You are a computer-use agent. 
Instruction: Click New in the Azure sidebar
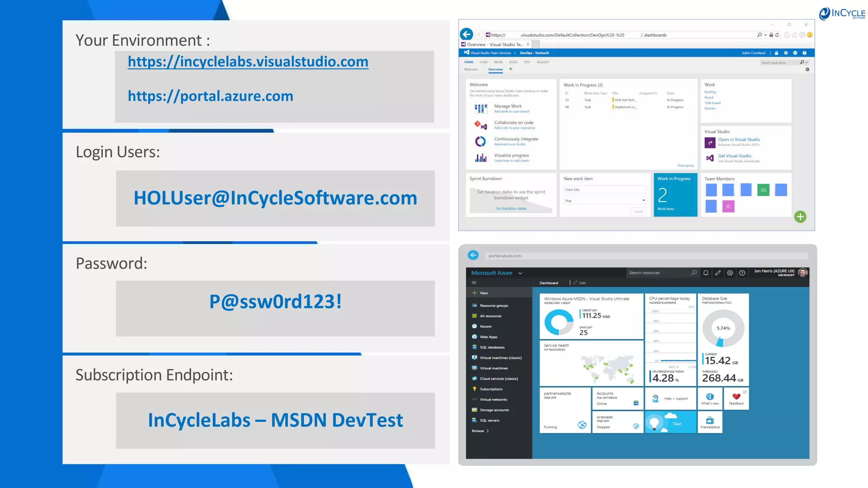499,293
